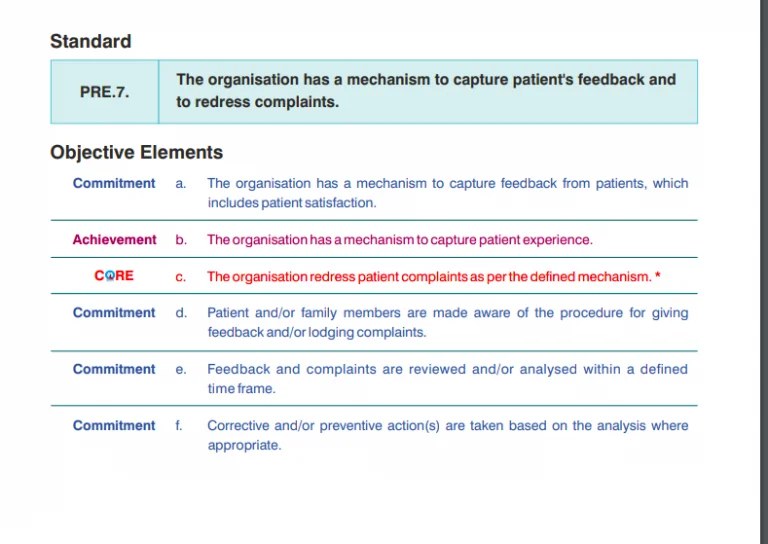Click the letter 'b.' list marker

(181, 240)
